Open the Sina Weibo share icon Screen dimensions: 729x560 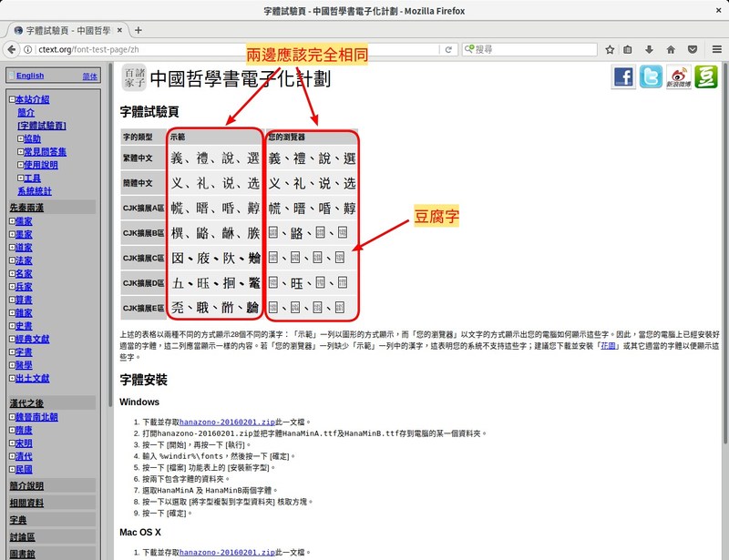point(678,78)
